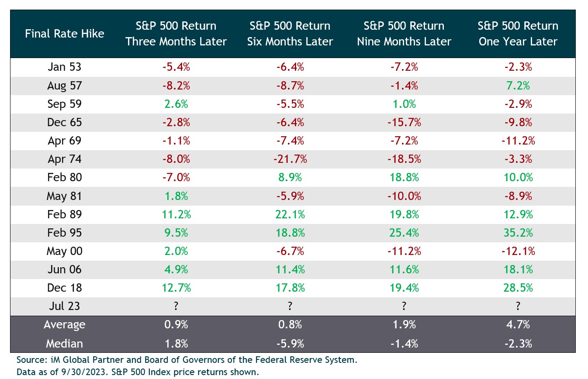The width and height of the screenshot is (588, 379).
Task: Select the "Data as of 9/30/2023" footnote
Action: click(138, 372)
